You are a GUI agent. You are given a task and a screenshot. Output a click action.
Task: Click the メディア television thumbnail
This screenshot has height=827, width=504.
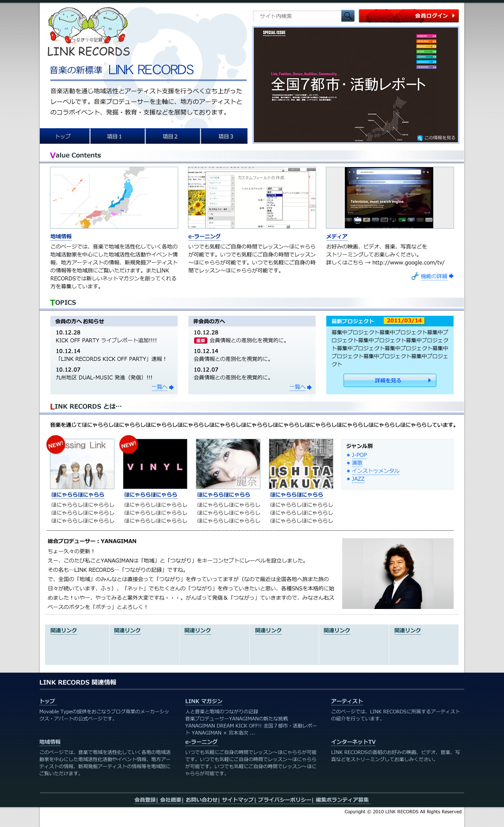click(390, 198)
